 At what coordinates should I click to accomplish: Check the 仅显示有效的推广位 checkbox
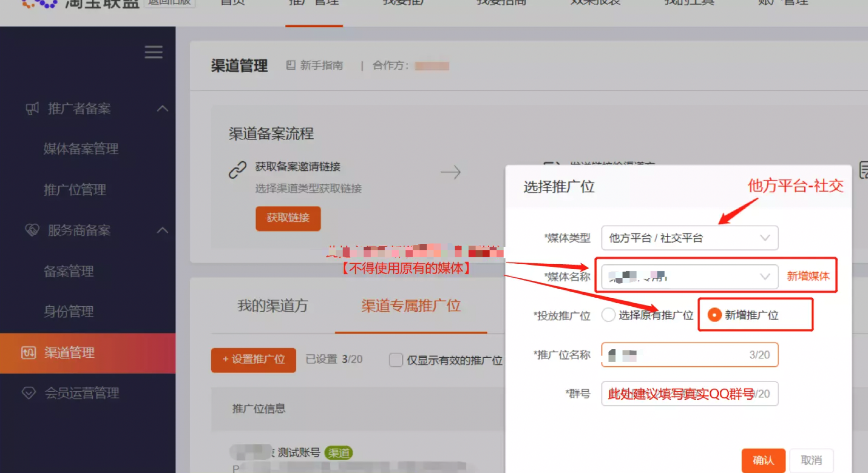(396, 360)
